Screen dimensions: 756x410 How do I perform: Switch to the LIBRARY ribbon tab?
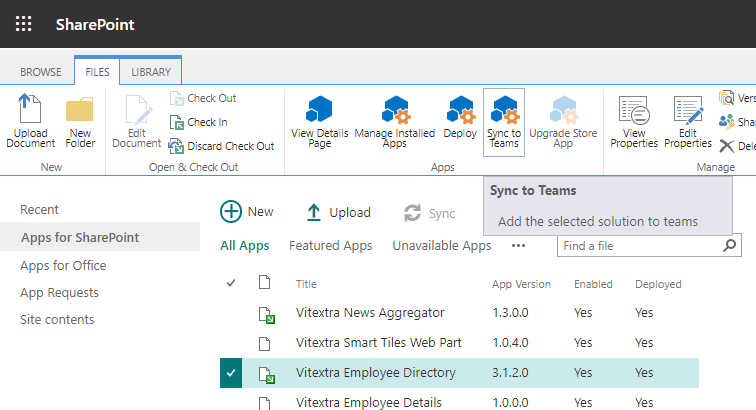click(151, 72)
